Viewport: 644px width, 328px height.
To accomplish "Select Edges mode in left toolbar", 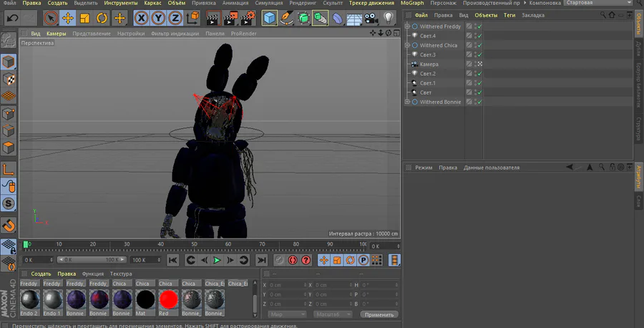I will coord(9,131).
